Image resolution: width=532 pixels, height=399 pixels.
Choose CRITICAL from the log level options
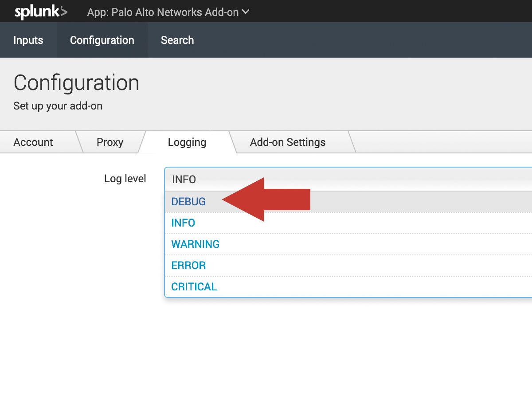pyautogui.click(x=194, y=287)
